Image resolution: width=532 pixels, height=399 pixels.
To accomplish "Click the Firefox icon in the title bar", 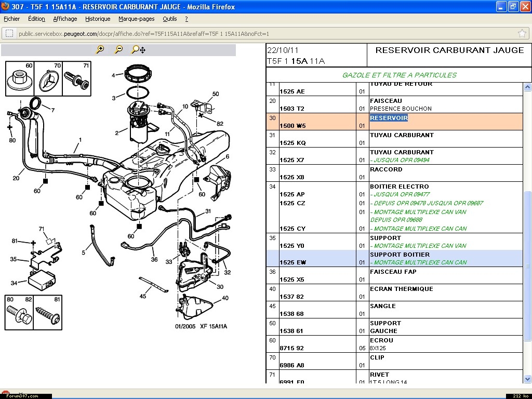I will (x=6, y=7).
